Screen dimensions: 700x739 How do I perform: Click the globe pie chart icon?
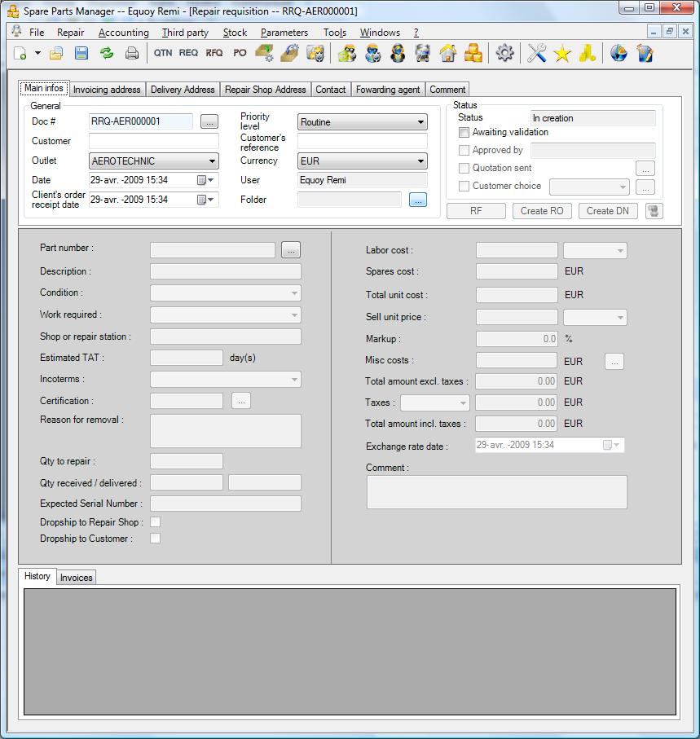click(x=619, y=53)
